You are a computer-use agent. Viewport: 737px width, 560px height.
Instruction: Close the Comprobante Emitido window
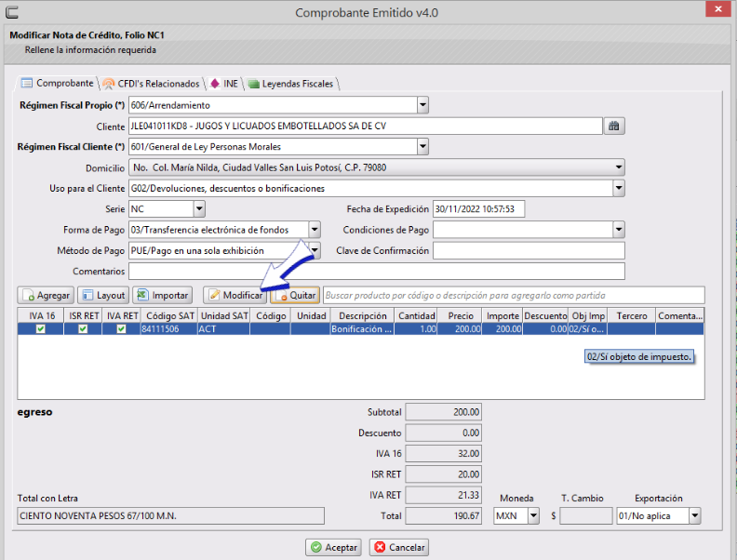tap(718, 9)
